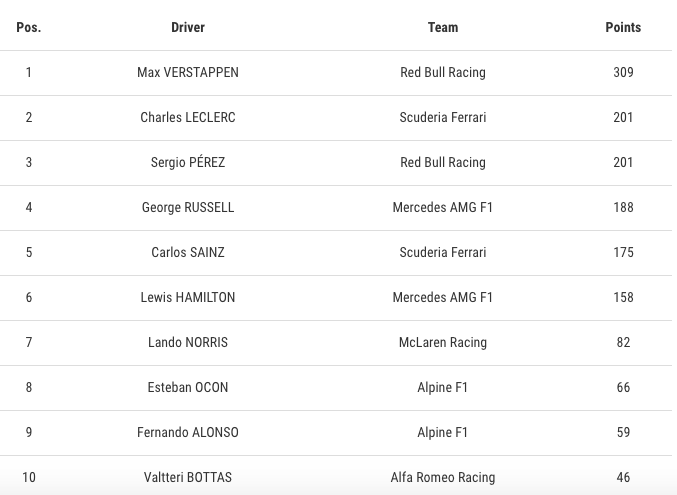Click the Pos. column header
The image size is (677, 495).
tap(28, 27)
